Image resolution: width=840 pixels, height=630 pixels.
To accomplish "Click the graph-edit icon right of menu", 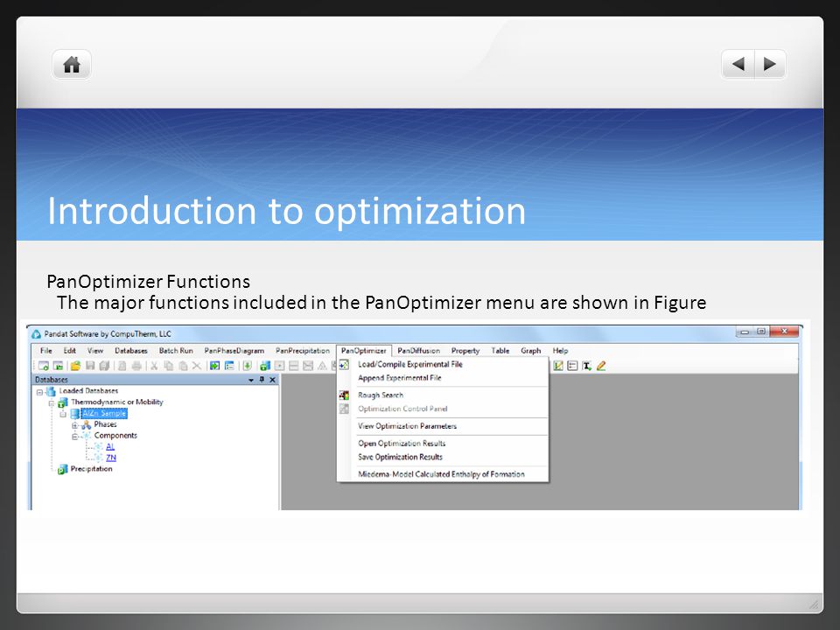I will tap(558, 366).
